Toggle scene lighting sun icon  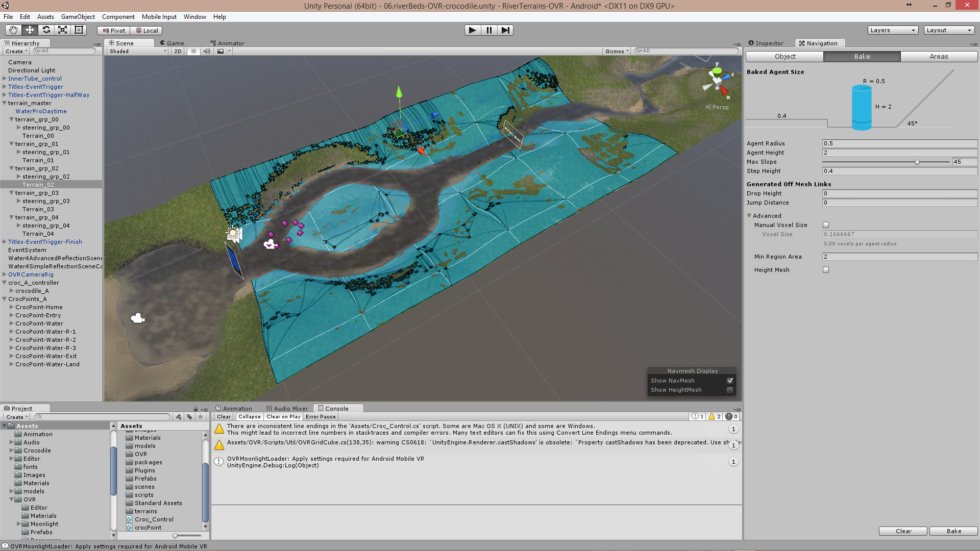pos(193,51)
